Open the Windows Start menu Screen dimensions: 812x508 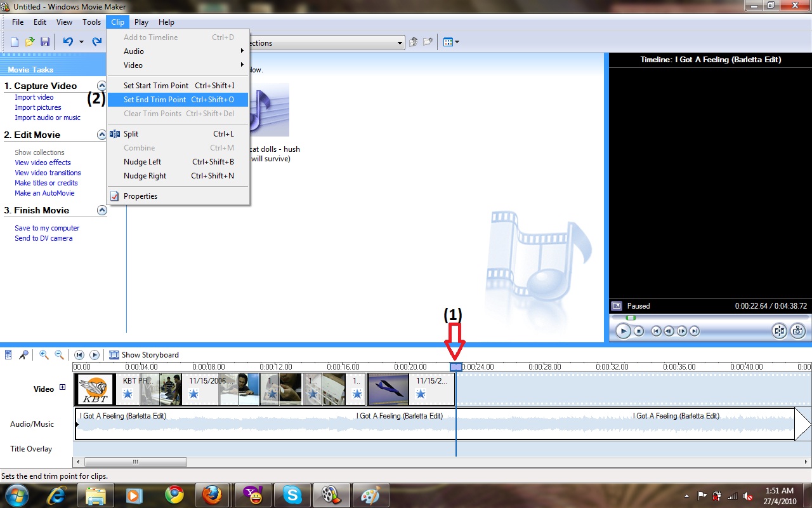[x=16, y=495]
